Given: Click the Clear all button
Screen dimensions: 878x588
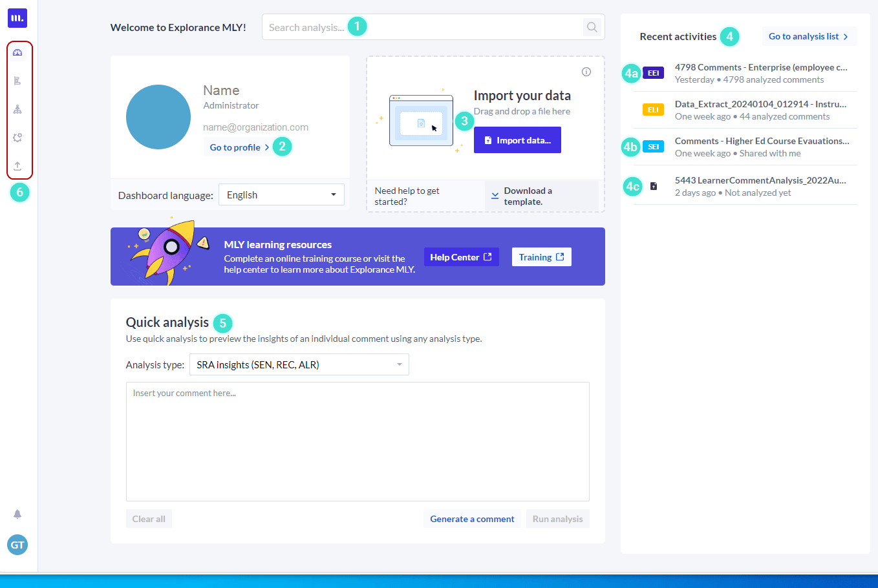Looking at the screenshot, I should click(149, 519).
